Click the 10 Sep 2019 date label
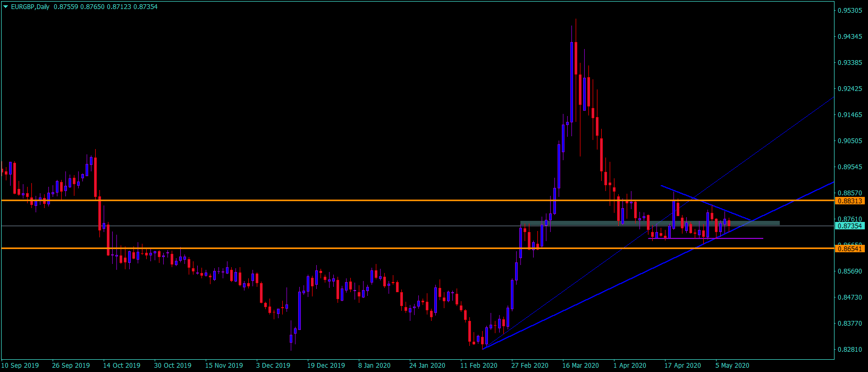868x372 pixels. (20, 366)
